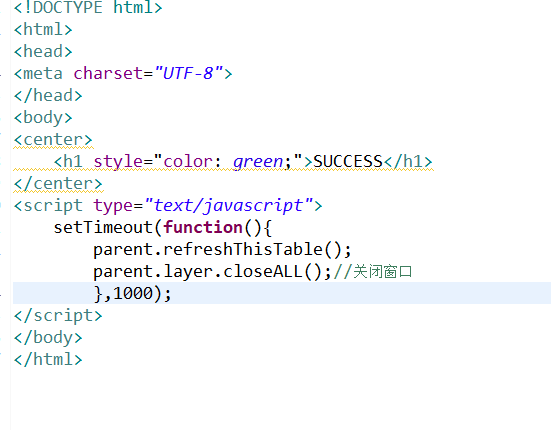Click the style attribute of h1
Viewport: 551px width, 430px height.
[x=118, y=162]
